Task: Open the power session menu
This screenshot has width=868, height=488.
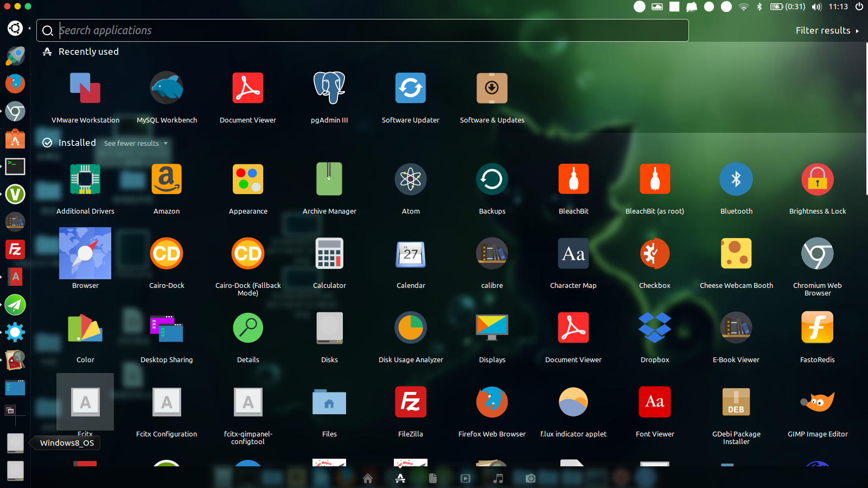Action: tap(859, 7)
